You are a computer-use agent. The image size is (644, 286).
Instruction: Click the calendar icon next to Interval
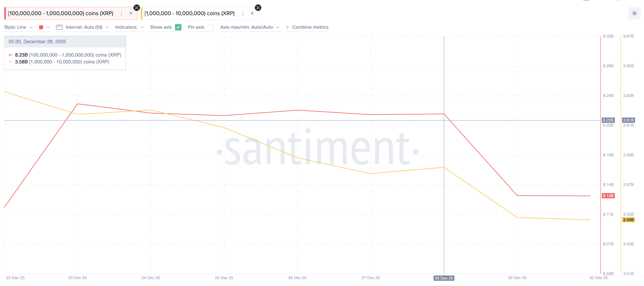(x=59, y=27)
